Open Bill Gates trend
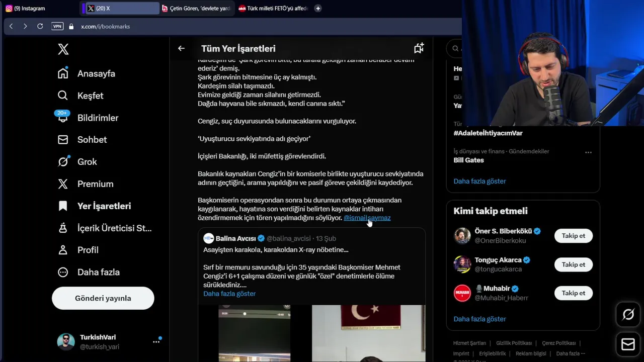 tap(468, 160)
